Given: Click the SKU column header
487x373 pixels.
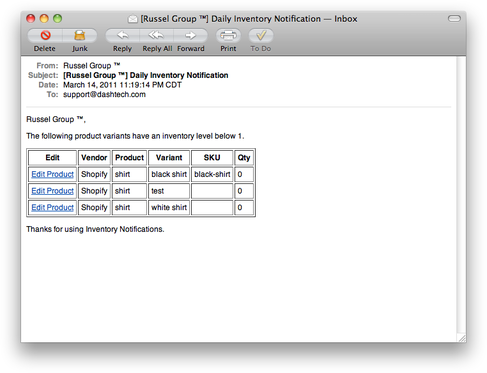Looking at the screenshot, I should click(x=212, y=158).
